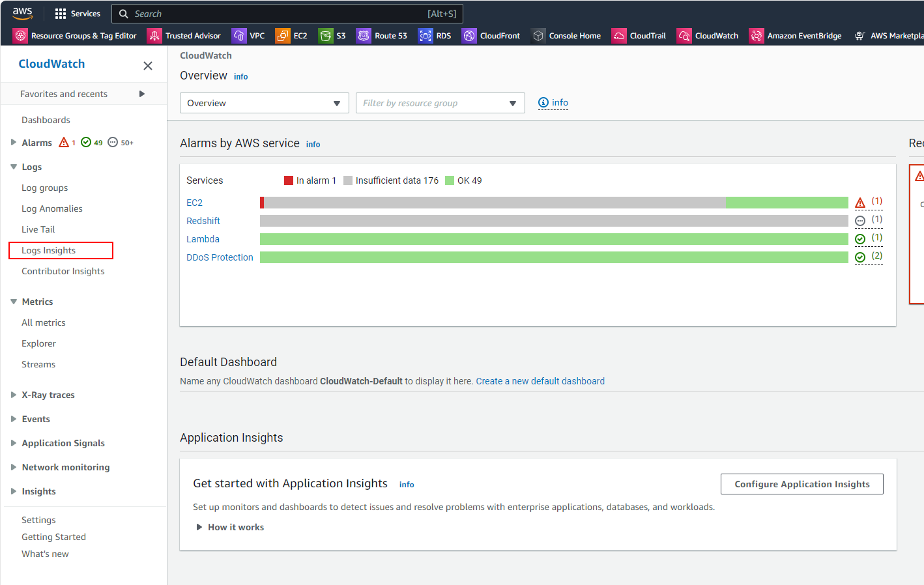Click info link beside Get started with Application Insights

tap(407, 485)
